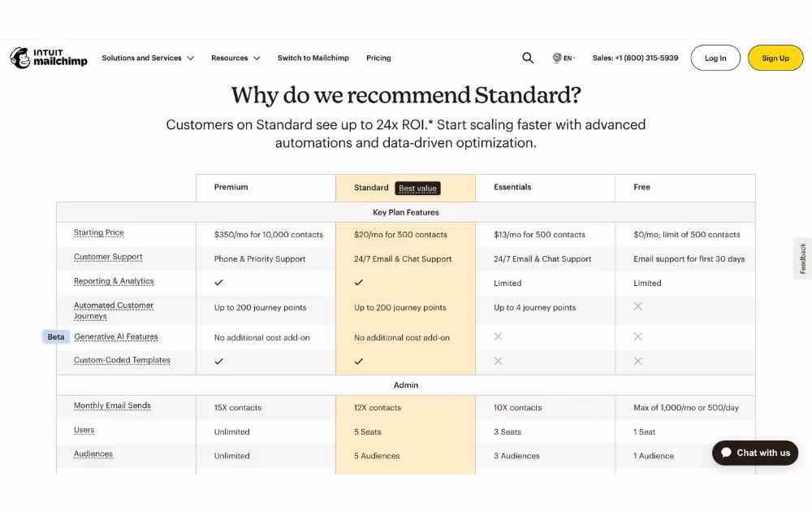
Task: Go to the Pricing page
Action: (x=378, y=58)
